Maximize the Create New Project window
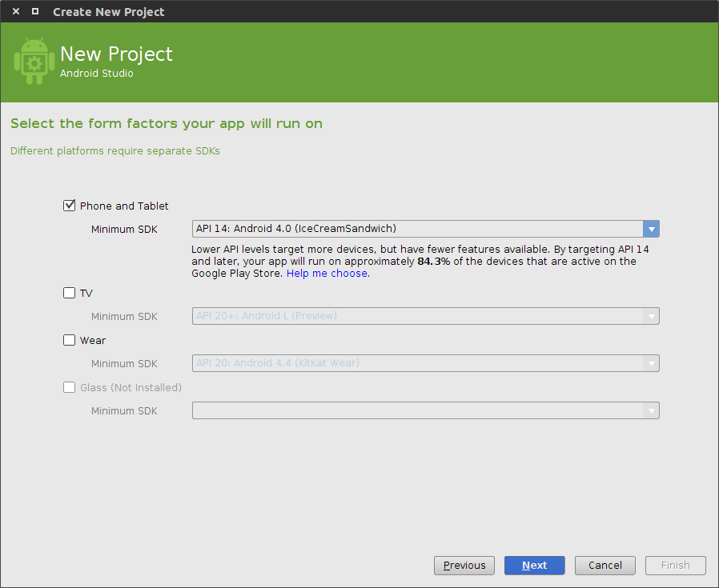This screenshot has height=588, width=719. 35,11
